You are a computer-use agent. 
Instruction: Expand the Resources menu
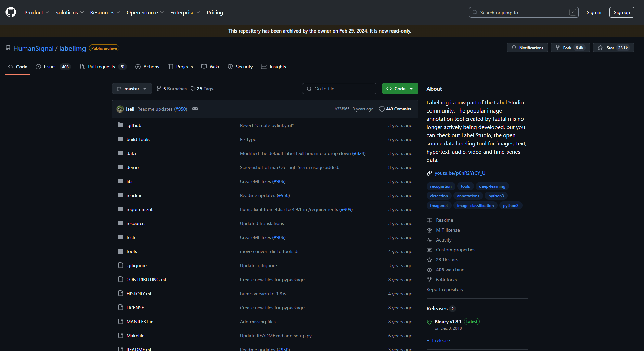pyautogui.click(x=105, y=12)
